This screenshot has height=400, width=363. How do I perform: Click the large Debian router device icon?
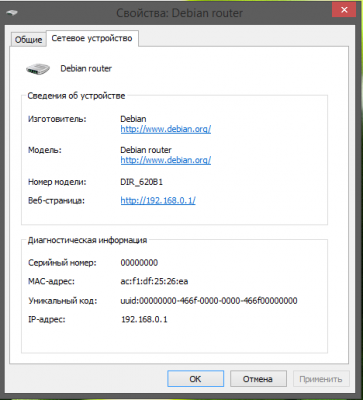(38, 69)
